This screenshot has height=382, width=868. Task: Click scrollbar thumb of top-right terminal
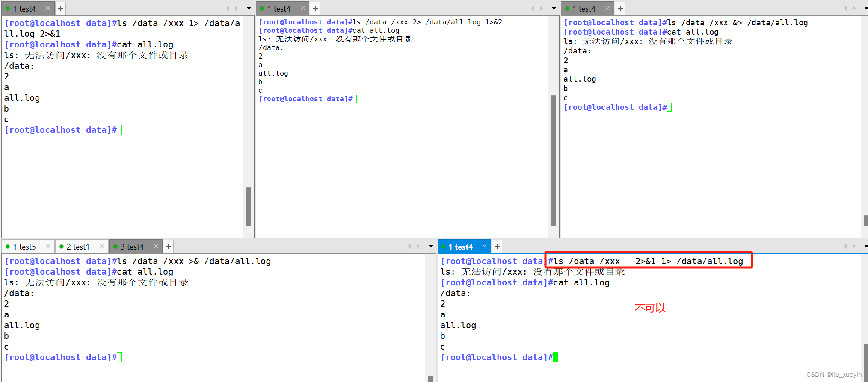point(866,221)
